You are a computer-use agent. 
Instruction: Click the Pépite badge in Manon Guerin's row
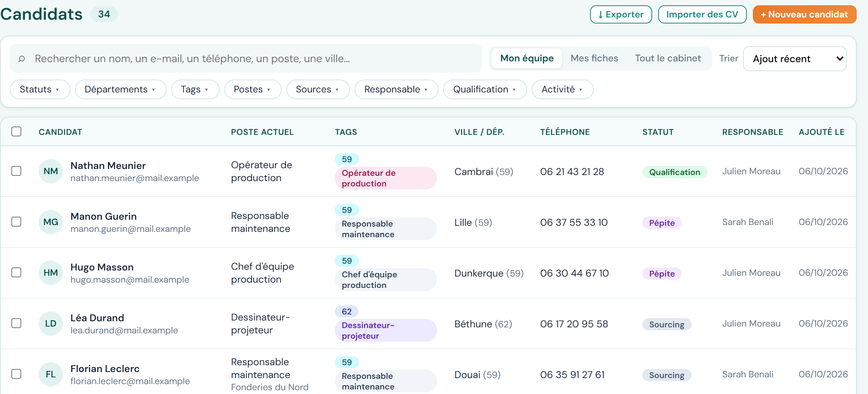coord(662,223)
